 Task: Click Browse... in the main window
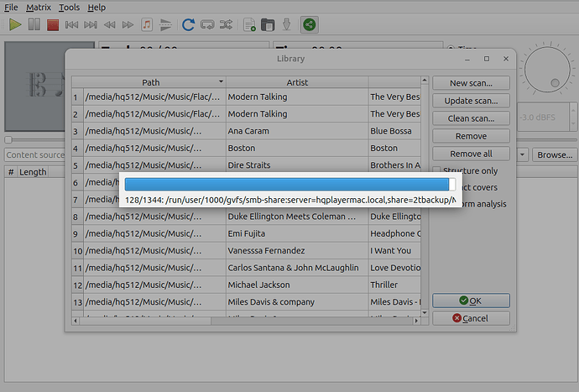[555, 154]
